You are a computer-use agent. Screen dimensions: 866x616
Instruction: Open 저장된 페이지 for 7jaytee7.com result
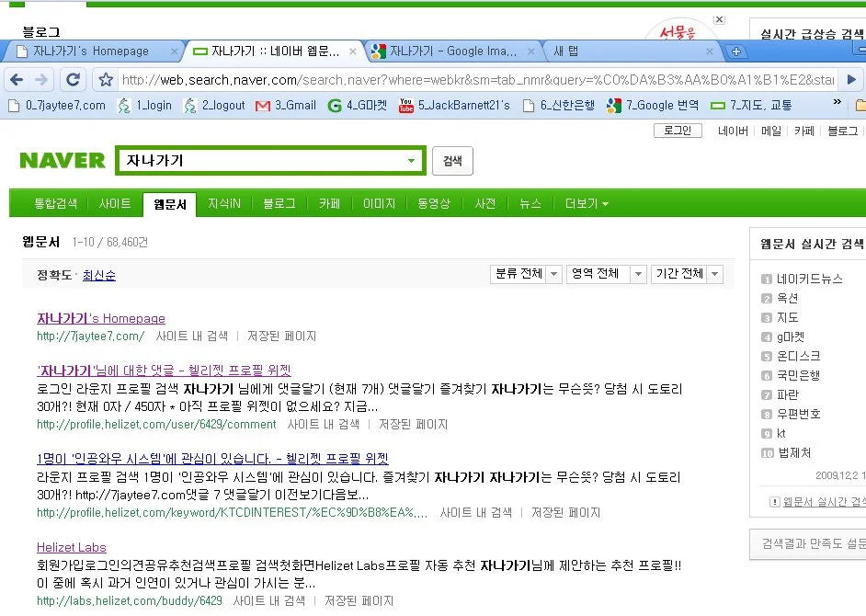pos(281,336)
